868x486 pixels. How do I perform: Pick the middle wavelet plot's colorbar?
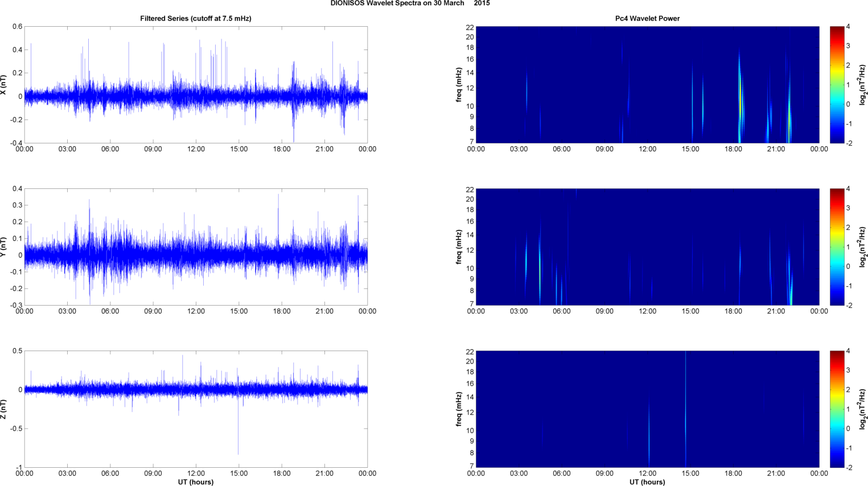point(837,247)
